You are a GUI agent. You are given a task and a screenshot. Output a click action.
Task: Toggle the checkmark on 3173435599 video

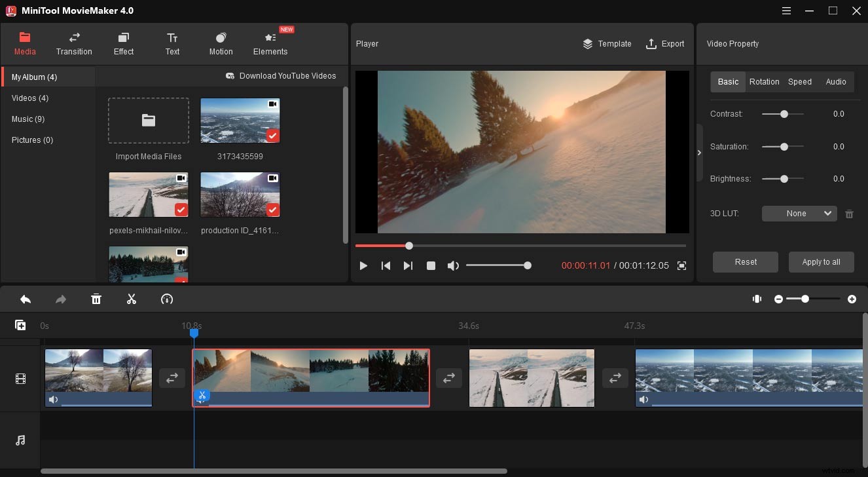click(273, 136)
